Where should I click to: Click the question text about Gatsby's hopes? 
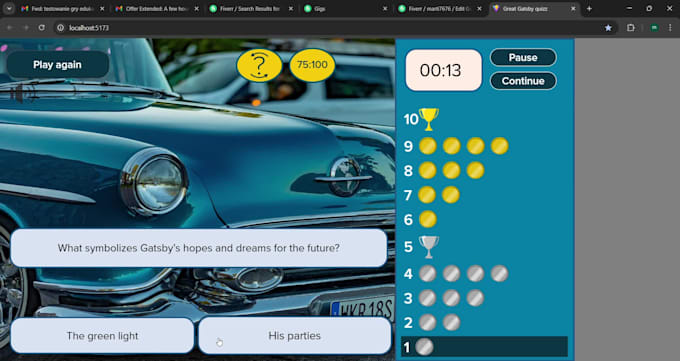199,248
